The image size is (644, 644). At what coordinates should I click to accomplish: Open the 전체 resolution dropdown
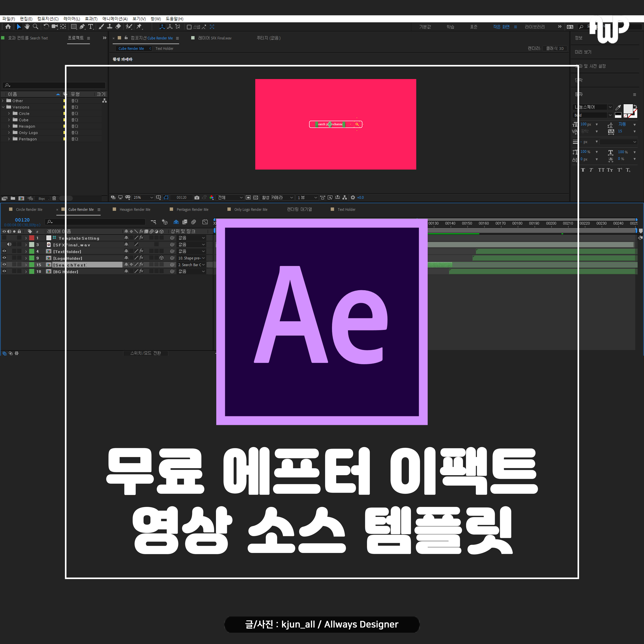230,198
